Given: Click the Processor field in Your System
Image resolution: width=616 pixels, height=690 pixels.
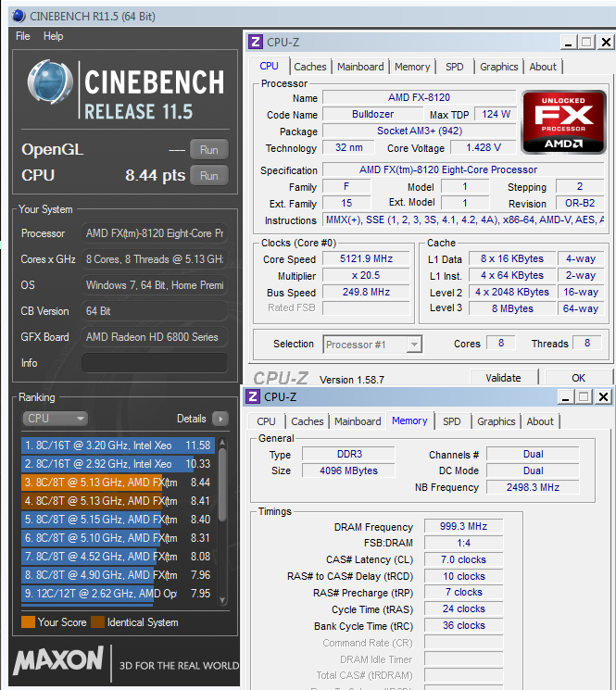Looking at the screenshot, I should 155,233.
